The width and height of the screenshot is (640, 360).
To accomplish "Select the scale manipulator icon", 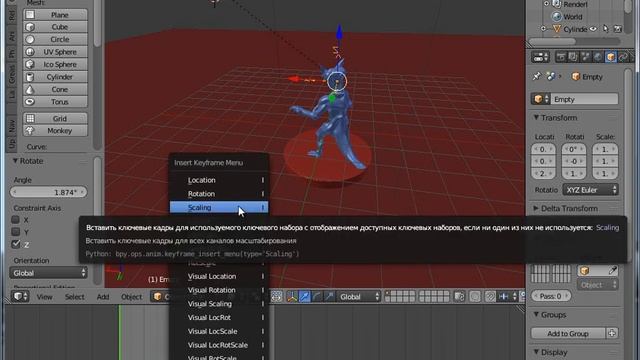I will click(329, 297).
